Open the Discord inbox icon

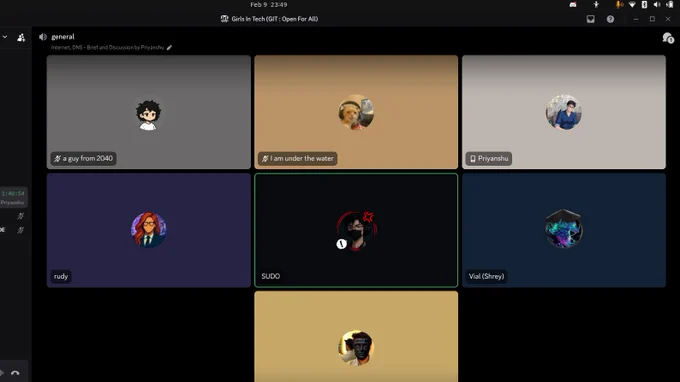click(x=590, y=19)
